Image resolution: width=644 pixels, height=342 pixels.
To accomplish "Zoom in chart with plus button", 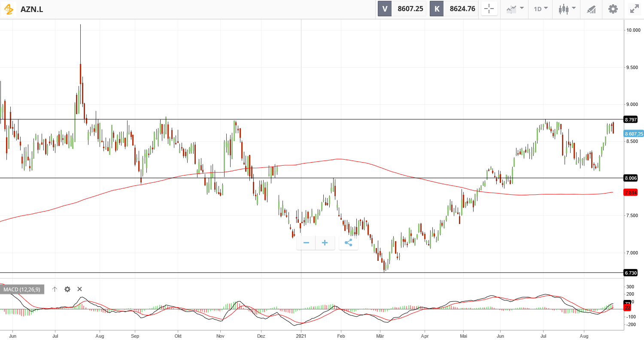I will (325, 243).
